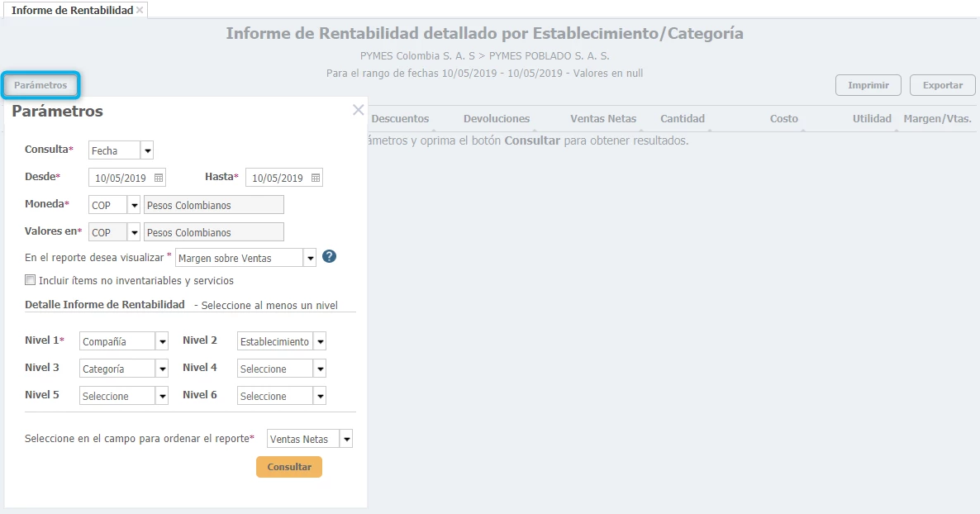Click the Desde date input field
Screen dimensions: 980x514
click(x=121, y=178)
